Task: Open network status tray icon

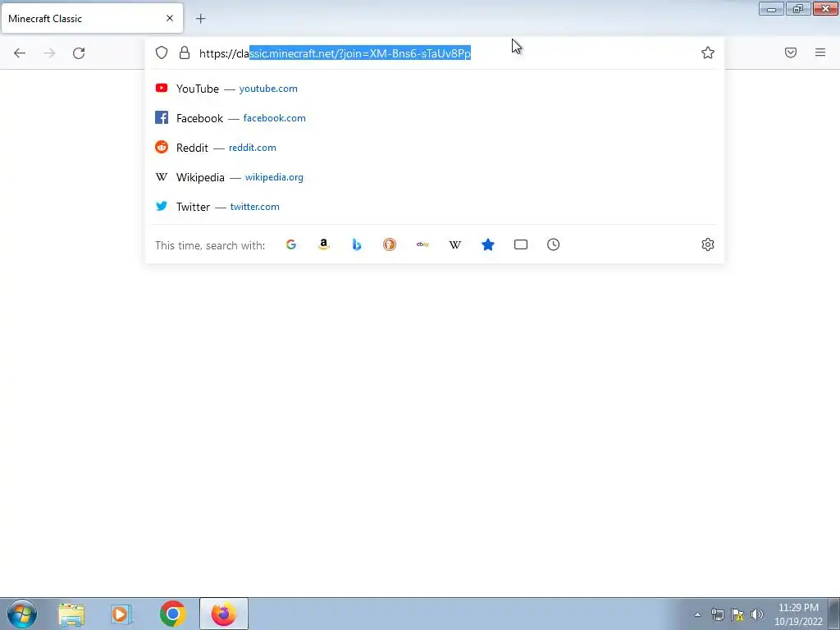Action: point(717,614)
